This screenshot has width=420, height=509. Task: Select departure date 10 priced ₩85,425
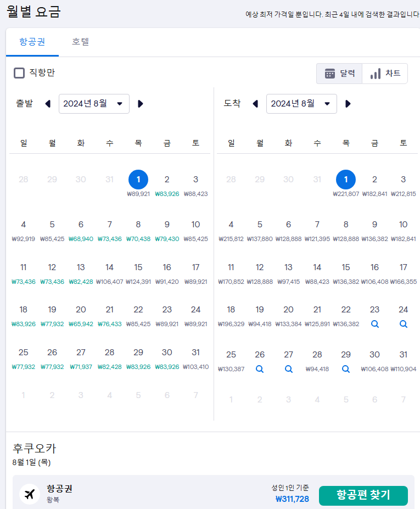click(x=195, y=231)
